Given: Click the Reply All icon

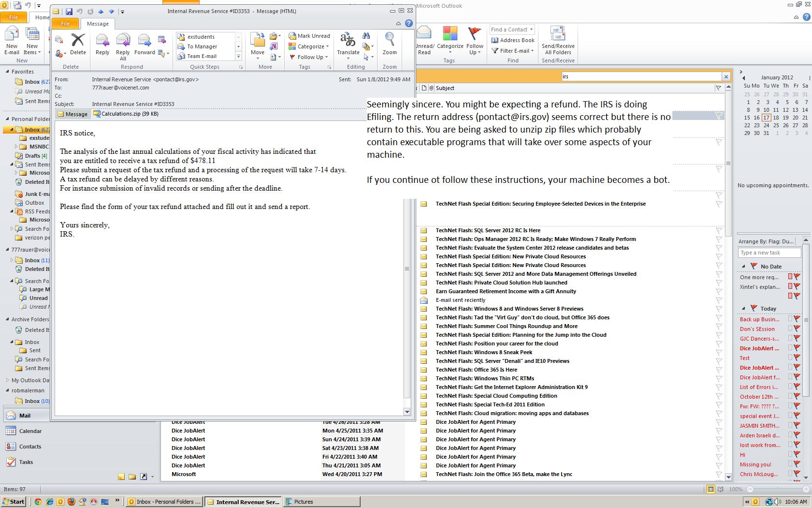Looking at the screenshot, I should [x=123, y=41].
